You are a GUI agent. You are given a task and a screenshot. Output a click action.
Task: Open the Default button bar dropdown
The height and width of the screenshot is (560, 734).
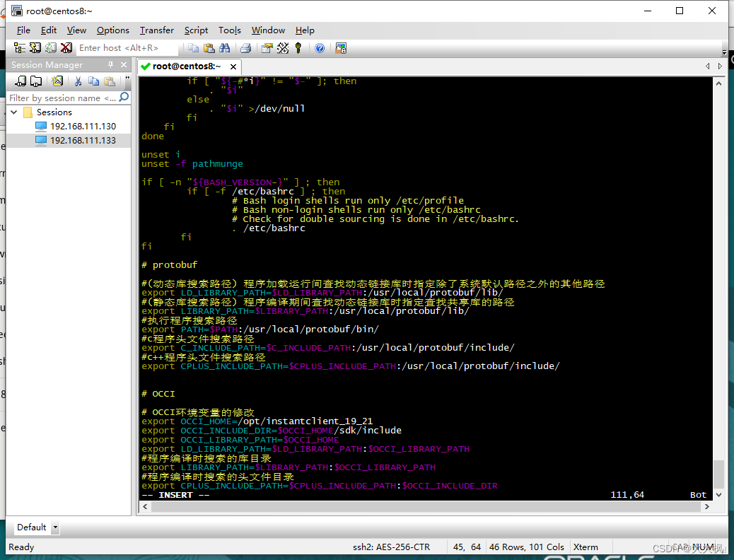(x=55, y=527)
